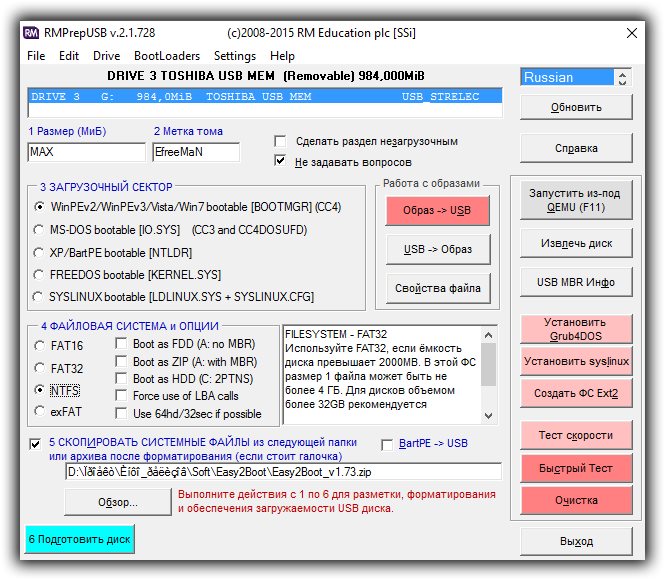Screen dimensions: 665x580
Task: Enable Boot as ZIP (A: with MBR)
Action: 121,361
